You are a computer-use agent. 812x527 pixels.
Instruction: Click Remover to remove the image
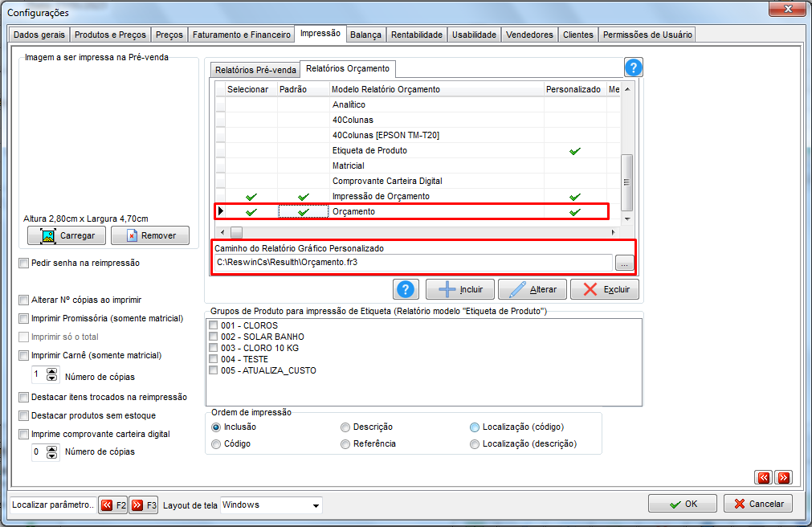[x=150, y=235]
